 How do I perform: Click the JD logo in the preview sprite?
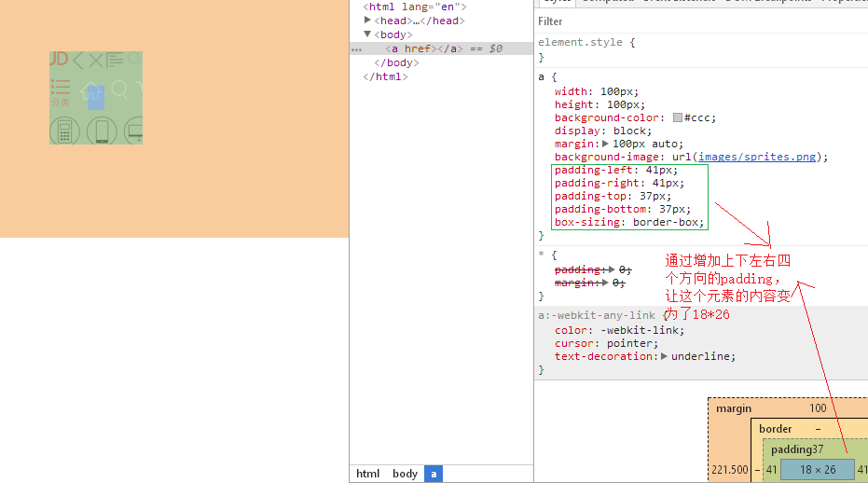[59, 59]
